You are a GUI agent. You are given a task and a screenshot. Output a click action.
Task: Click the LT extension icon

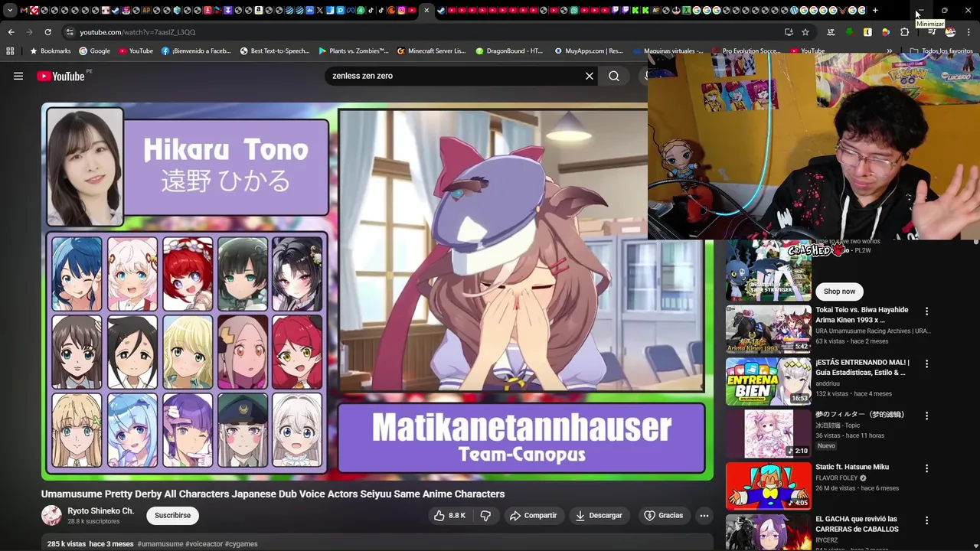[831, 32]
